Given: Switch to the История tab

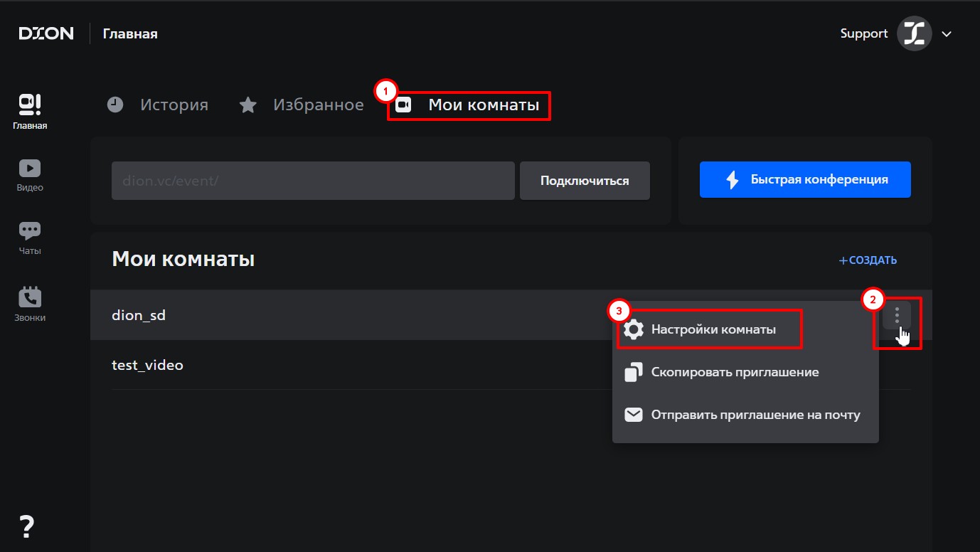Looking at the screenshot, I should (158, 105).
